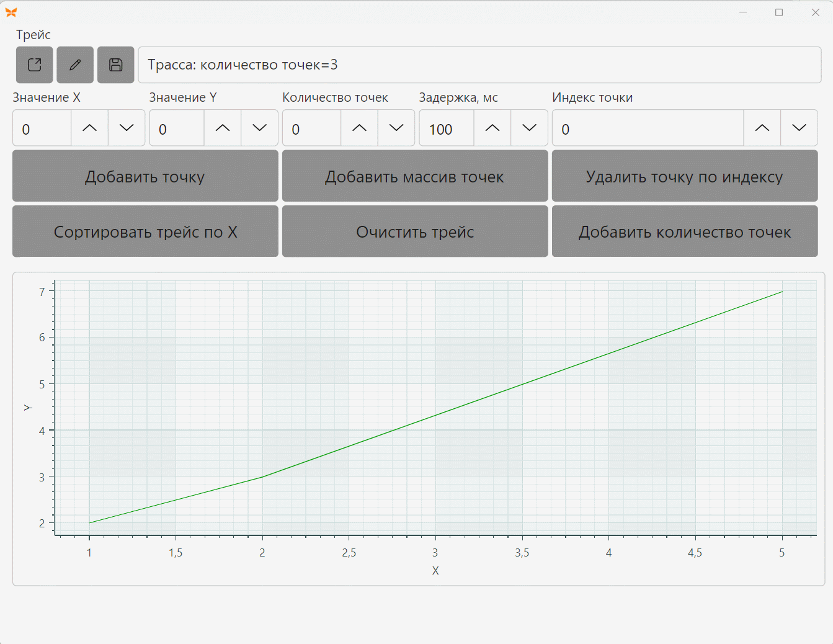Screen dimensions: 833x644
Task: Click the Очистить трейс button
Action: tap(415, 231)
